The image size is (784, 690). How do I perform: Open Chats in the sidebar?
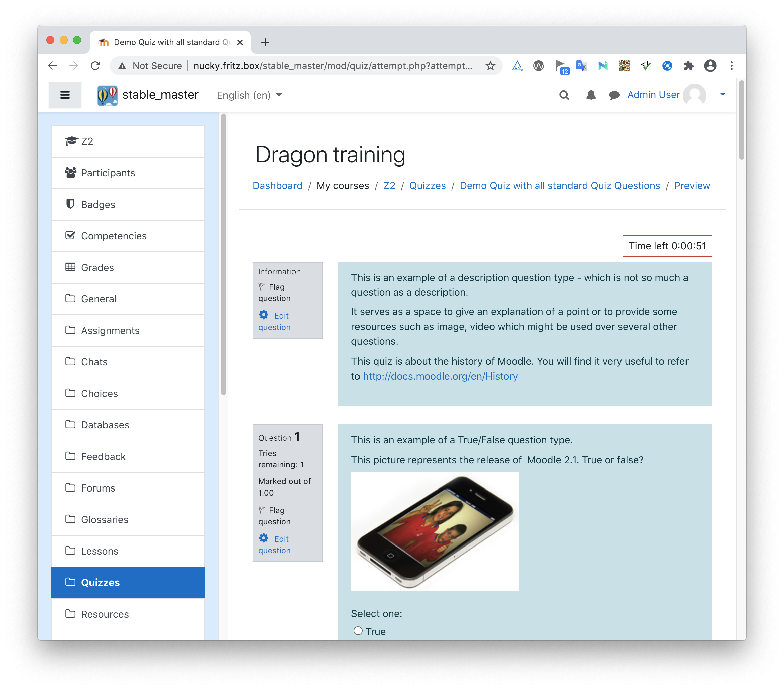128,361
